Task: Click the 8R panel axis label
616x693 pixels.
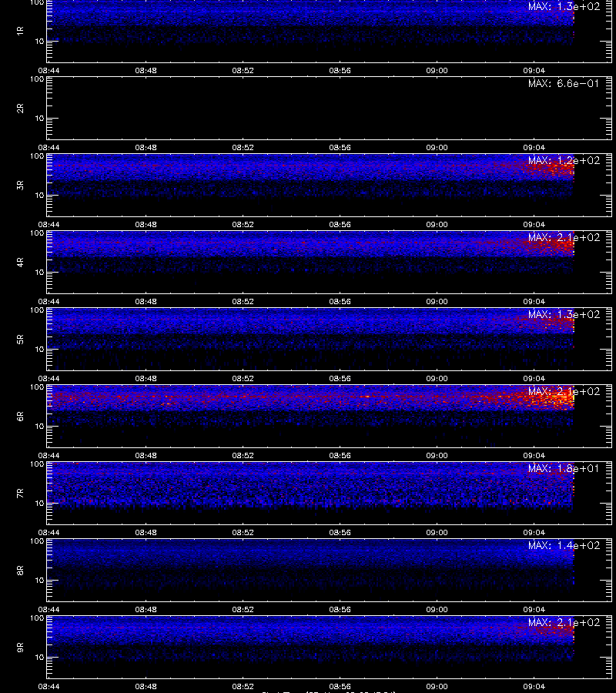Action: tap(20, 570)
